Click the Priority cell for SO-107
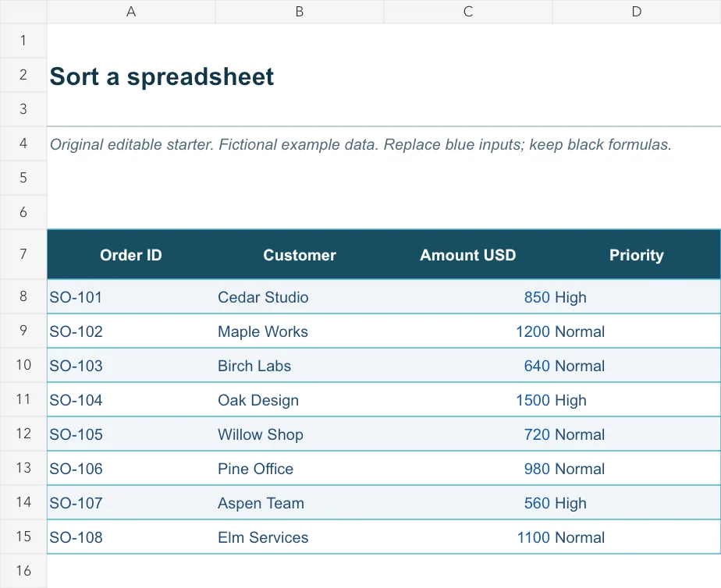The height and width of the screenshot is (588, 721). click(637, 502)
